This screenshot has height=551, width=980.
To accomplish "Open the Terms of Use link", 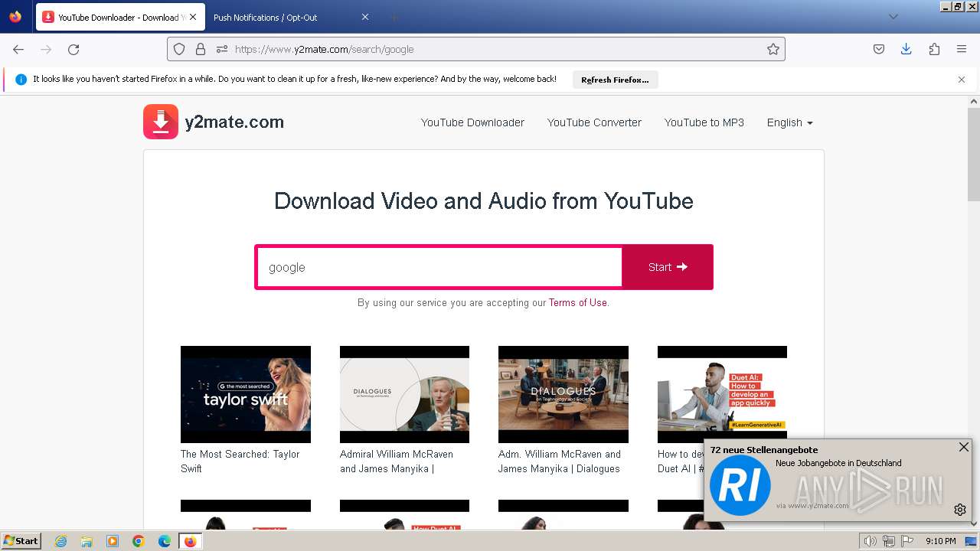I will [x=578, y=302].
